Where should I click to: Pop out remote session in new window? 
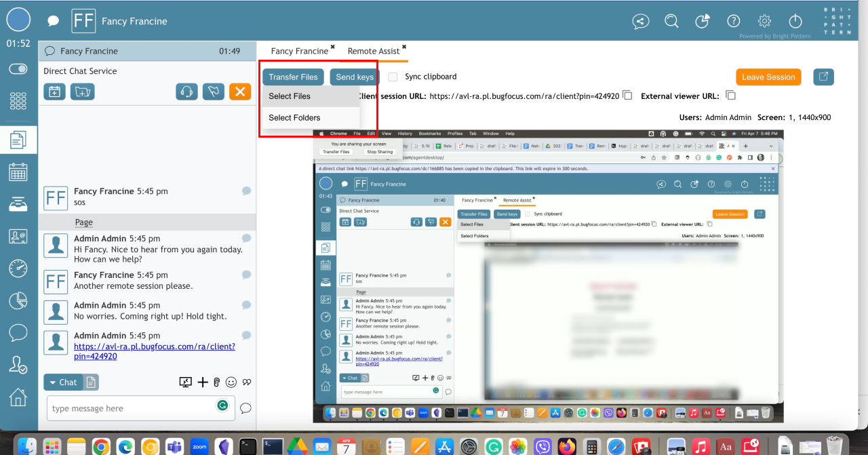point(823,77)
